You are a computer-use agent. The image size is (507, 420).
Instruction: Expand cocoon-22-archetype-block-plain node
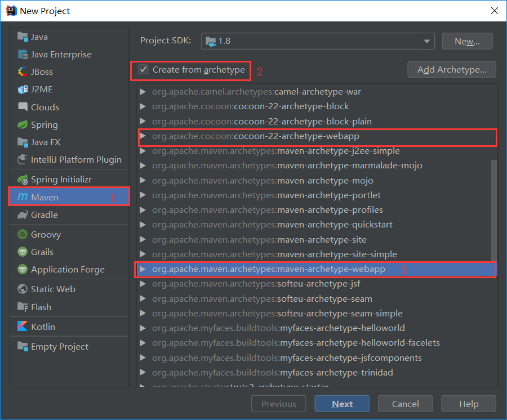(143, 121)
